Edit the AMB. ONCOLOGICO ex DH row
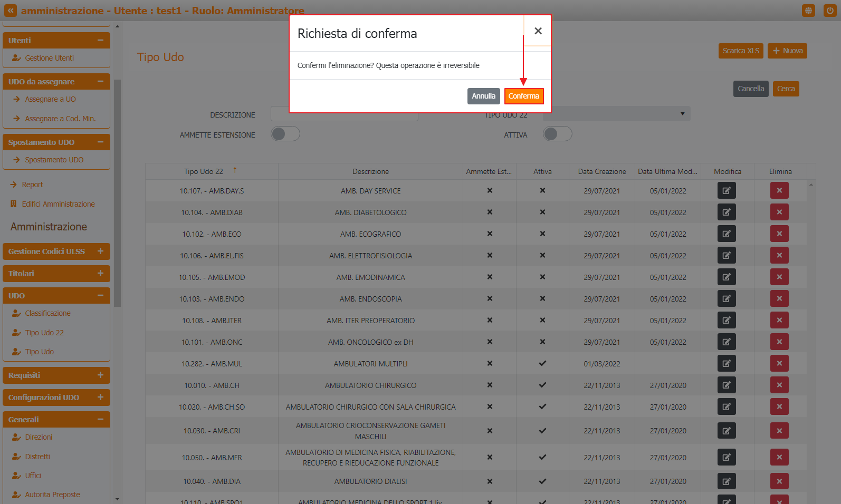Image resolution: width=841 pixels, height=504 pixels. [727, 342]
